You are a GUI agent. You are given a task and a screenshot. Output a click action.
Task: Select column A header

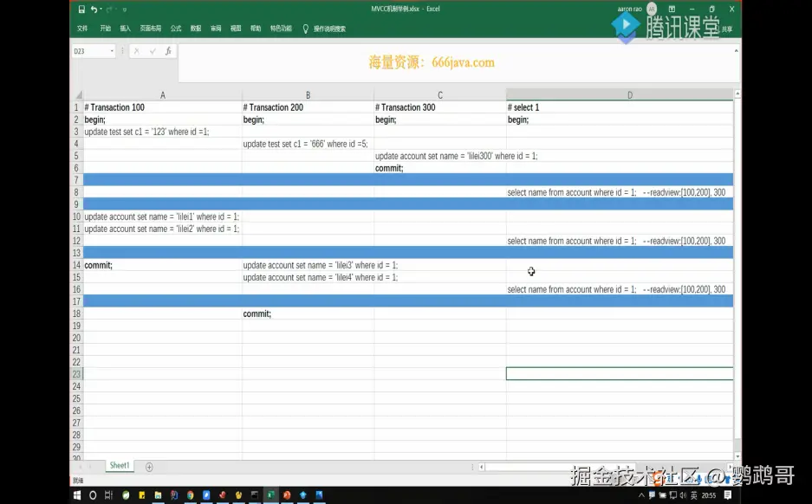163,94
